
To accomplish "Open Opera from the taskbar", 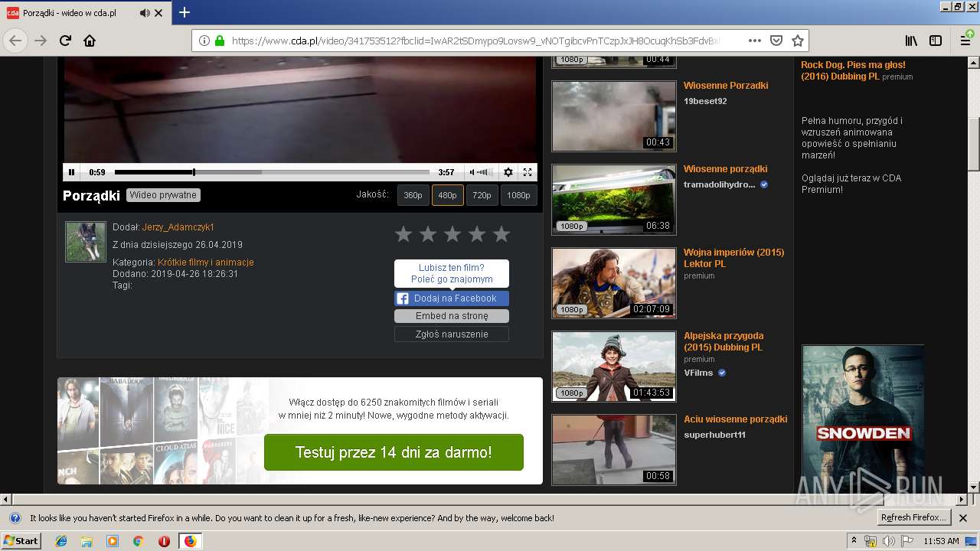I will coord(164,541).
